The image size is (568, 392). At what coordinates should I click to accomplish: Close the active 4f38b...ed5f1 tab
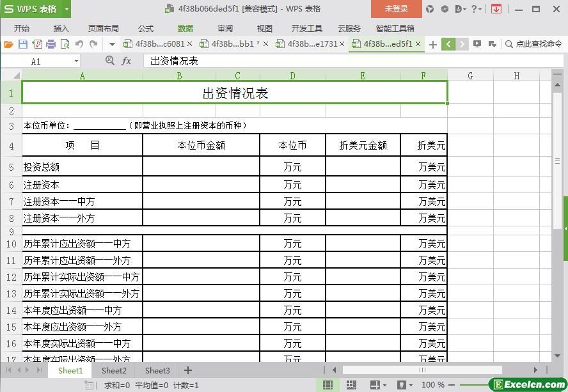pos(418,44)
